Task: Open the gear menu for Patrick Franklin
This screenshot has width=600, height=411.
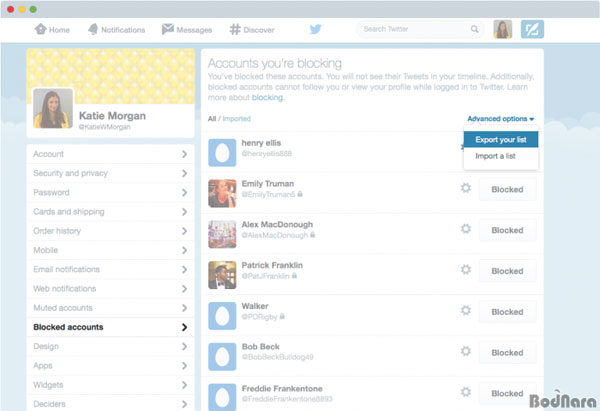Action: pyautogui.click(x=466, y=269)
